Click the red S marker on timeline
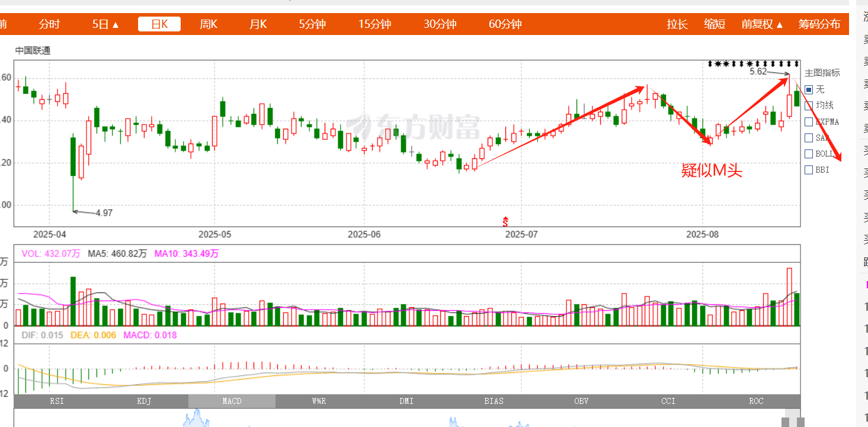This screenshot has height=427, width=868. [505, 222]
